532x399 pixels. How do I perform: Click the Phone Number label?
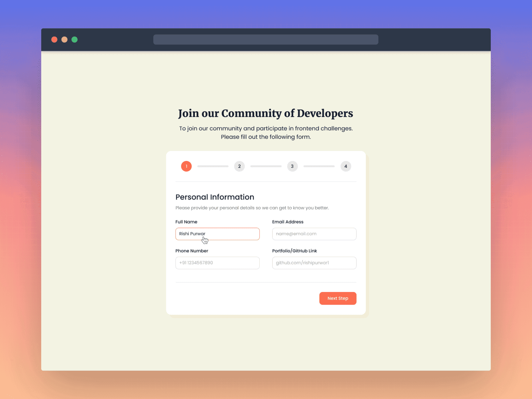click(192, 251)
